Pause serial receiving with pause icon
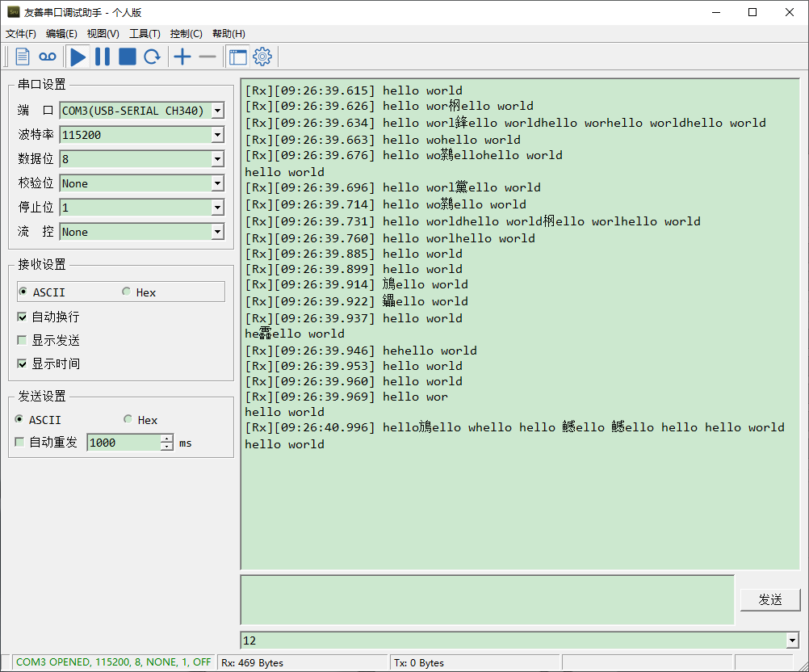The image size is (809, 672). [103, 57]
